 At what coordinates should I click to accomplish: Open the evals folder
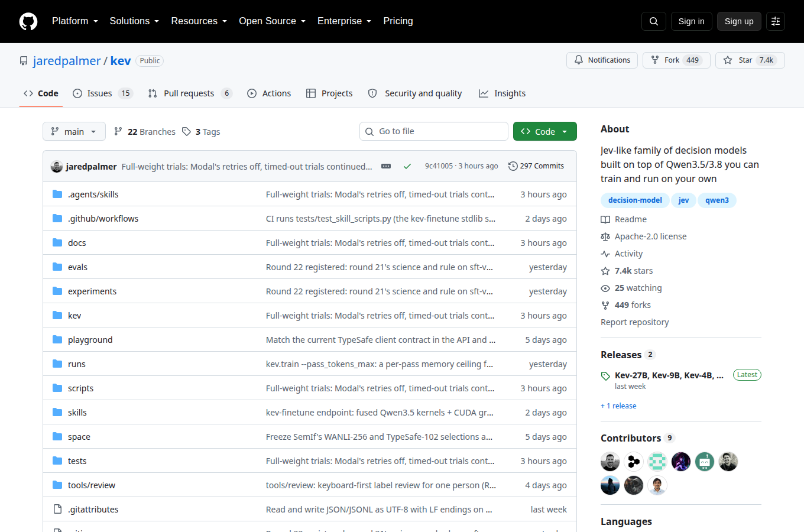[x=77, y=267]
